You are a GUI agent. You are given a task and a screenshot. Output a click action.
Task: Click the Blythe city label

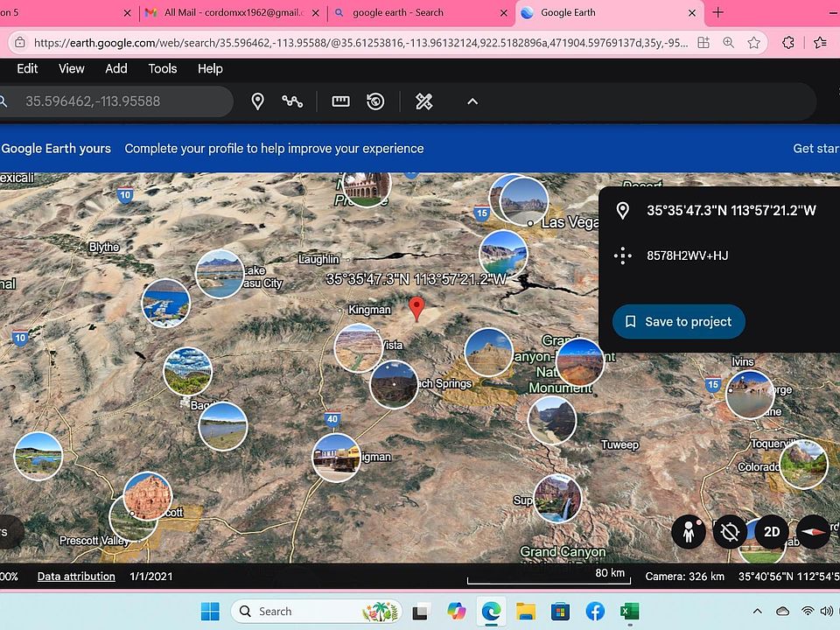point(104,247)
